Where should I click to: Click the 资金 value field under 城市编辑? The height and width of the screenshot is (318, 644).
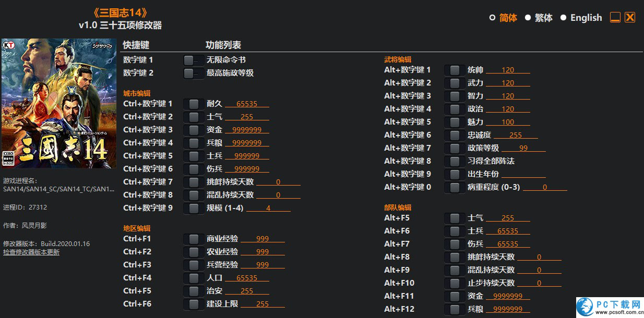(247, 130)
